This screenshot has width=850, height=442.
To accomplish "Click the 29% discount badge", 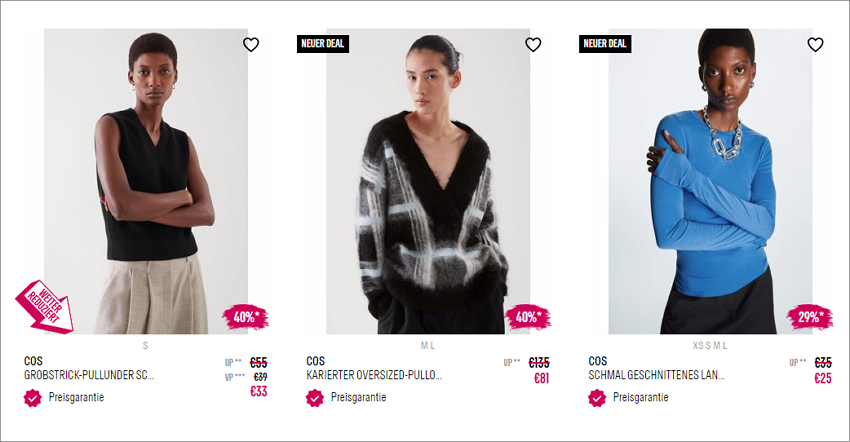I will point(810,317).
